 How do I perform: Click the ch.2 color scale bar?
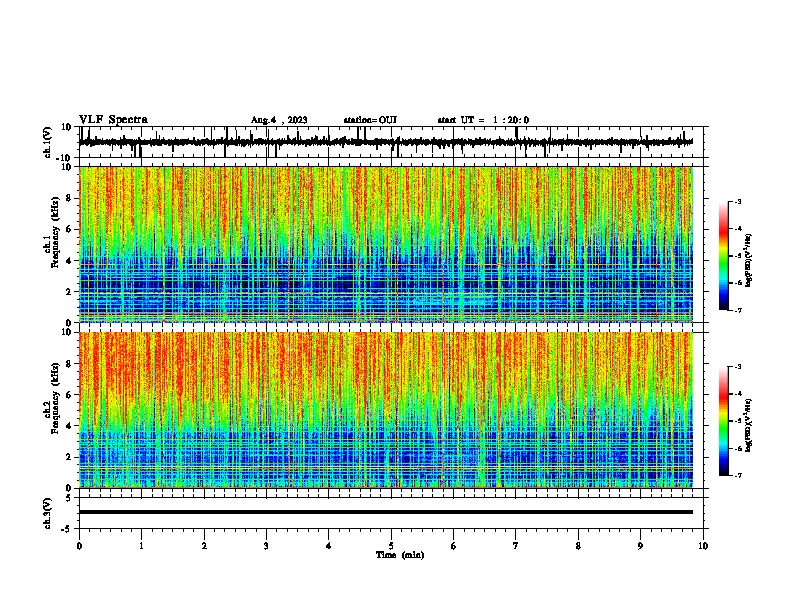click(x=724, y=421)
